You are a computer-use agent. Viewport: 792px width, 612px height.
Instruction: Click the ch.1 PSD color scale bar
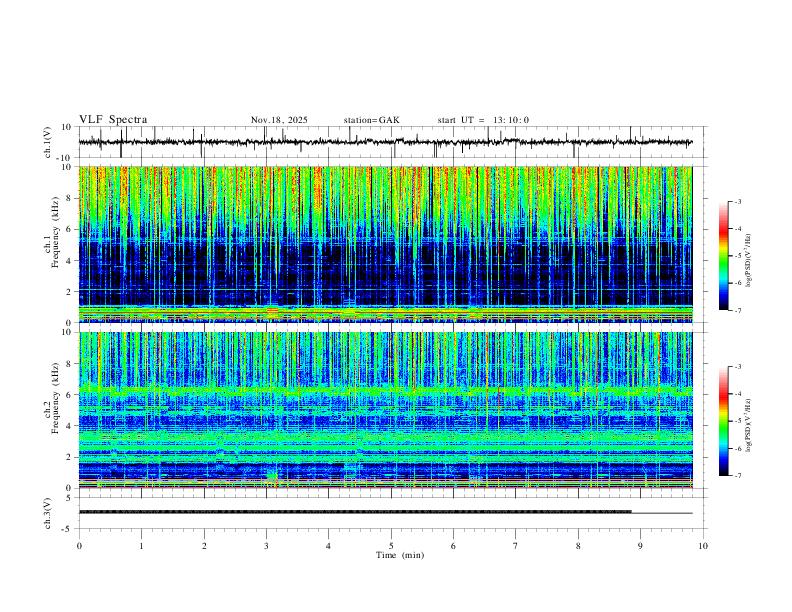724,256
